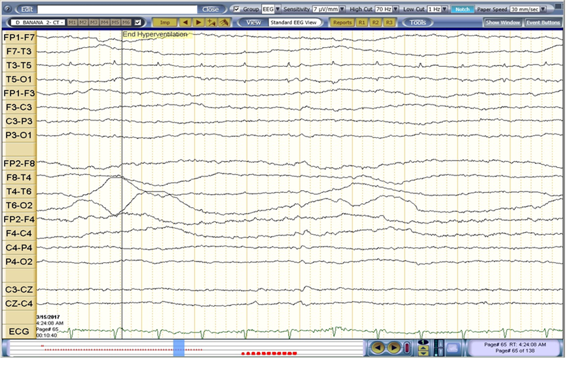Select the D BANANA 2- CT montage field

click(37, 22)
